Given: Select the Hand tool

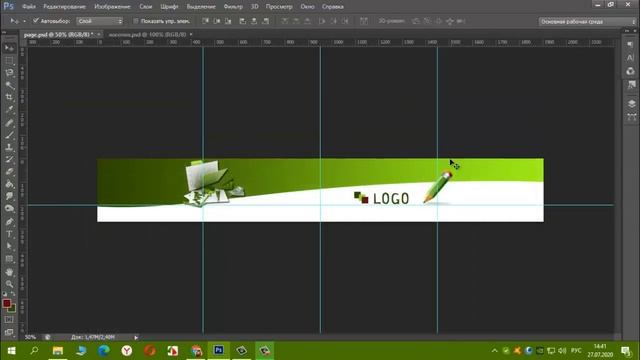Looking at the screenshot, I should [x=9, y=272].
